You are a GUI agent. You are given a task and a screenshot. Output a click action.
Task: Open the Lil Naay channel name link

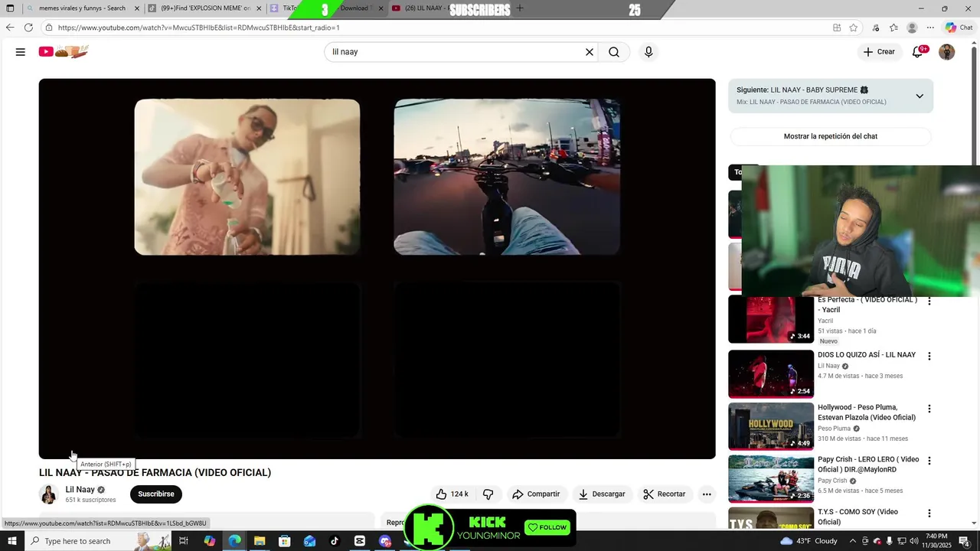(x=80, y=490)
